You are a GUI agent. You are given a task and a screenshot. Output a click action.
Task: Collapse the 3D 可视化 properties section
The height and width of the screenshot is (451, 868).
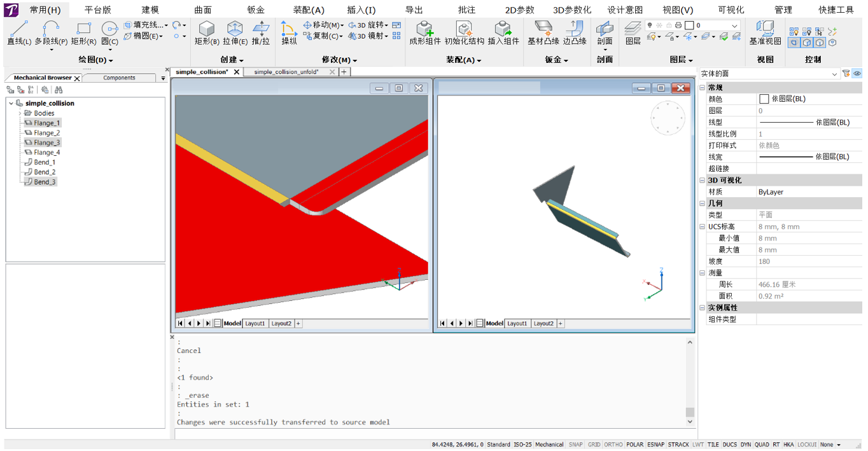703,180
